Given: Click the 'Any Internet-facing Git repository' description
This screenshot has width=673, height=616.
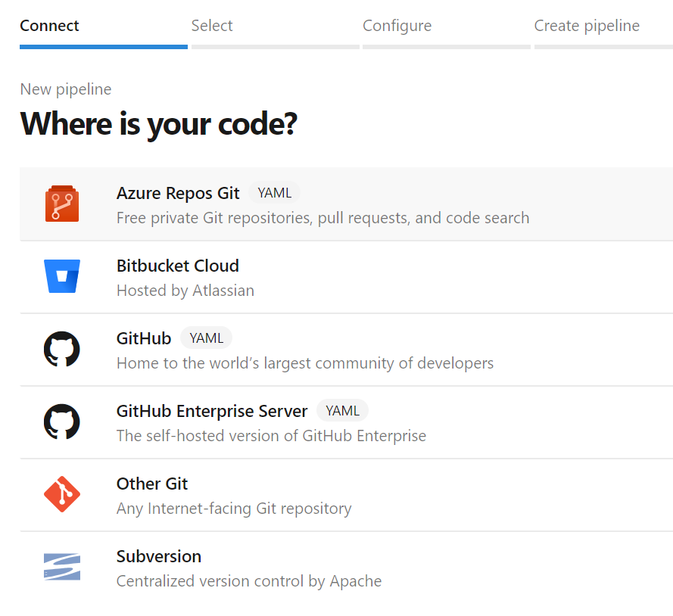Looking at the screenshot, I should (234, 509).
